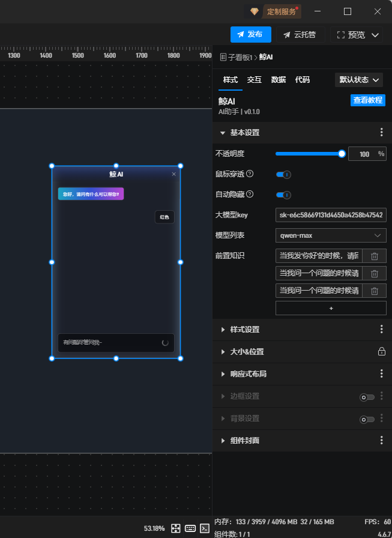Disable the 自动隐藏 switch
The image size is (392, 538).
coord(283,195)
